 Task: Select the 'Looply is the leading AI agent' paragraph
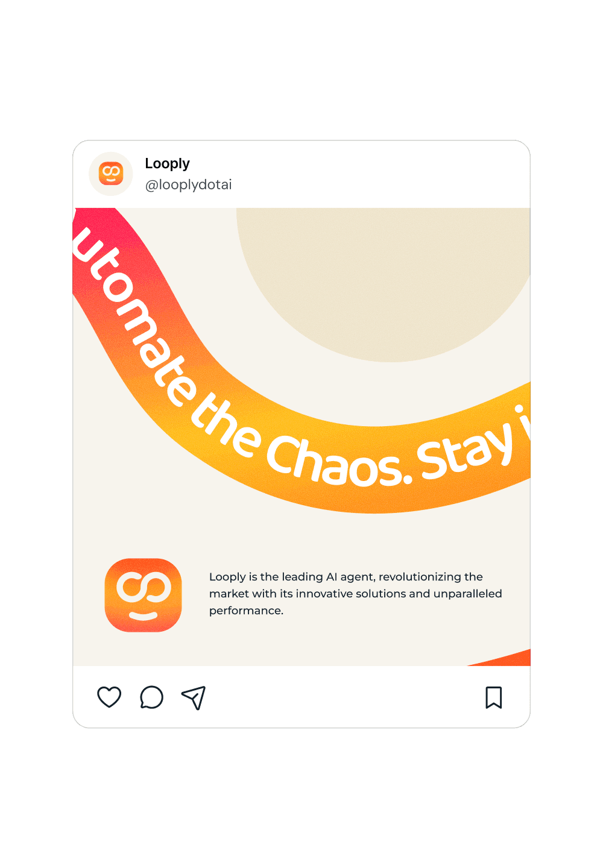click(356, 594)
